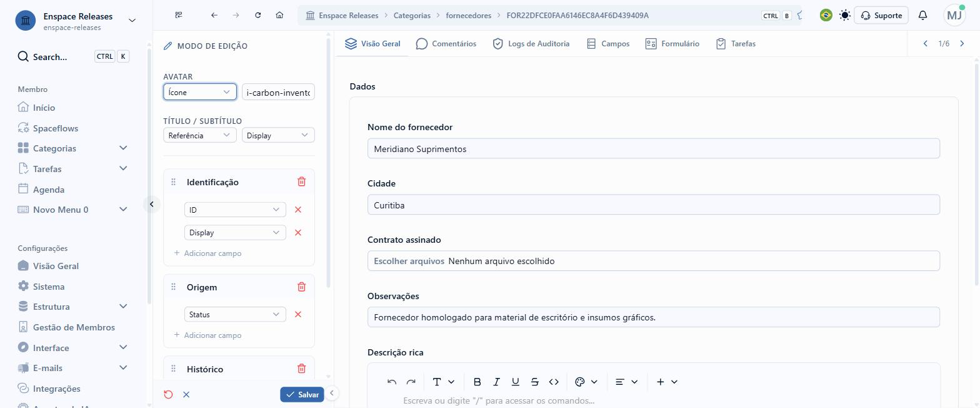Open the Título Referência dropdown
This screenshot has height=408, width=980.
tap(200, 135)
